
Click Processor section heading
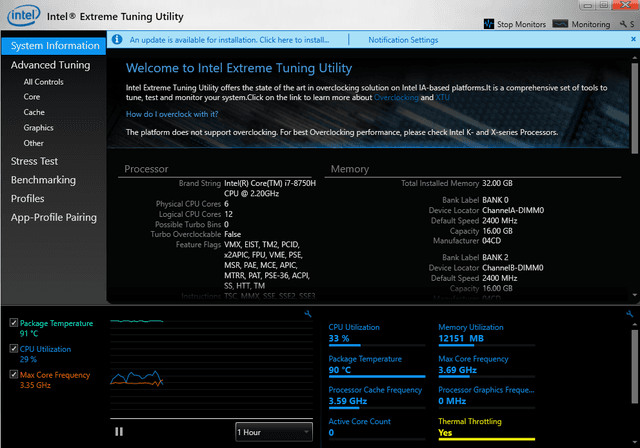point(146,169)
